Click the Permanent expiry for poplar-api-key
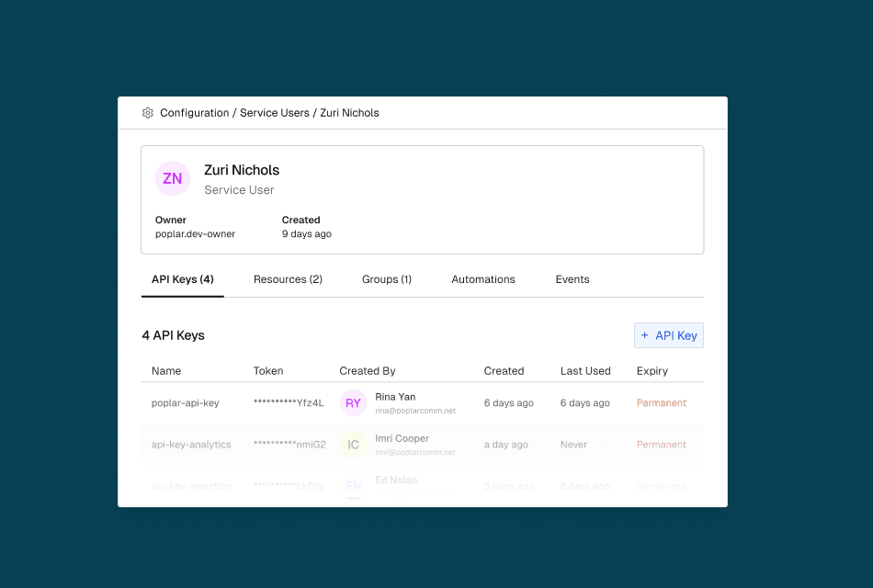This screenshot has height=588, width=873. [x=662, y=403]
